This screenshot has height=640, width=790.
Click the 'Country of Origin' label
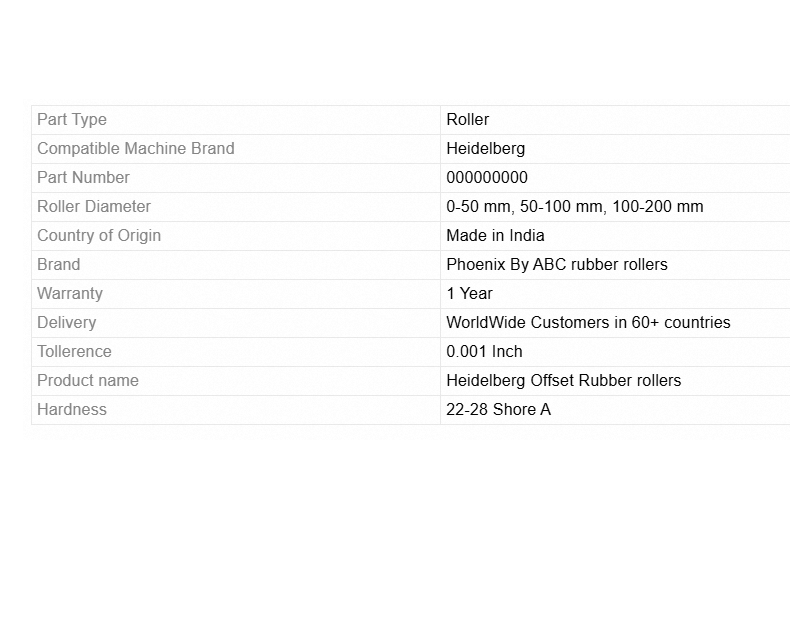(99, 236)
